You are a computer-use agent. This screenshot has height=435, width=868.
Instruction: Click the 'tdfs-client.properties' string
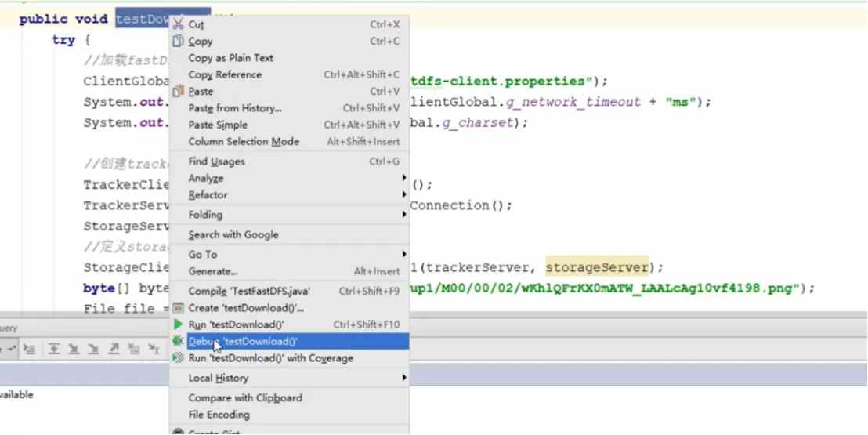coord(501,82)
